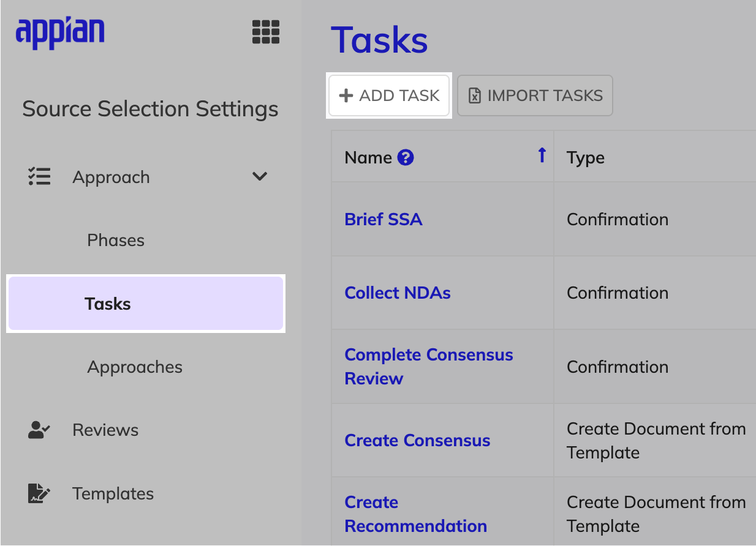Open the Reviews settings section
This screenshot has height=546, width=756.
[105, 430]
